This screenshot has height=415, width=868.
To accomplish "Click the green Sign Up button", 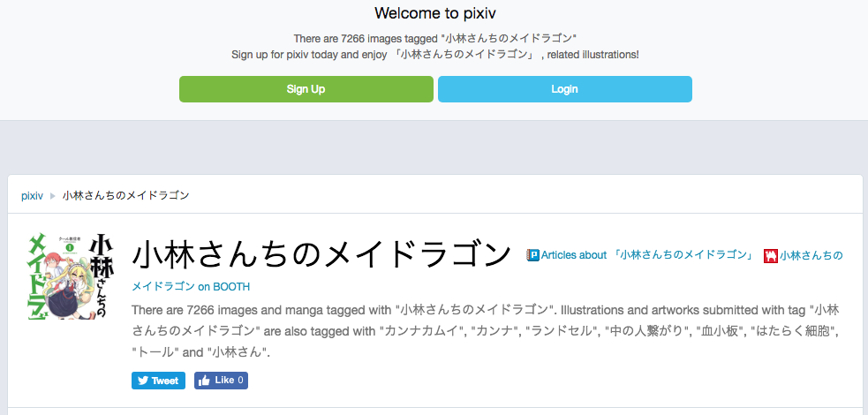I will pyautogui.click(x=306, y=89).
